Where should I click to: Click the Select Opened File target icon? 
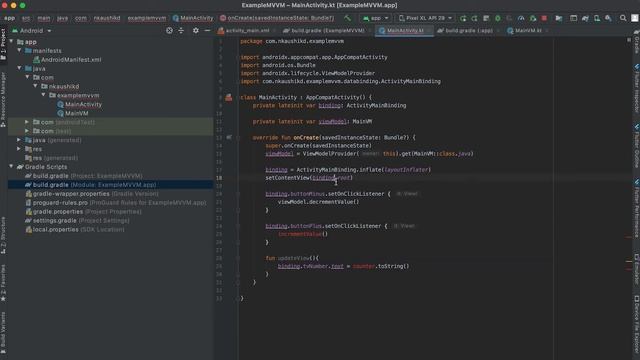(x=169, y=31)
